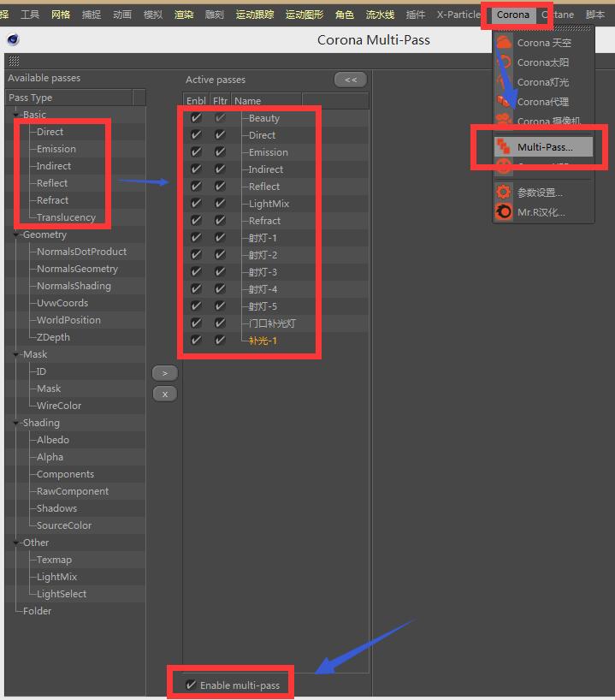Toggle Fltr checkbox for 门口补光灯 pass
The width and height of the screenshot is (615, 700).
[x=220, y=323]
